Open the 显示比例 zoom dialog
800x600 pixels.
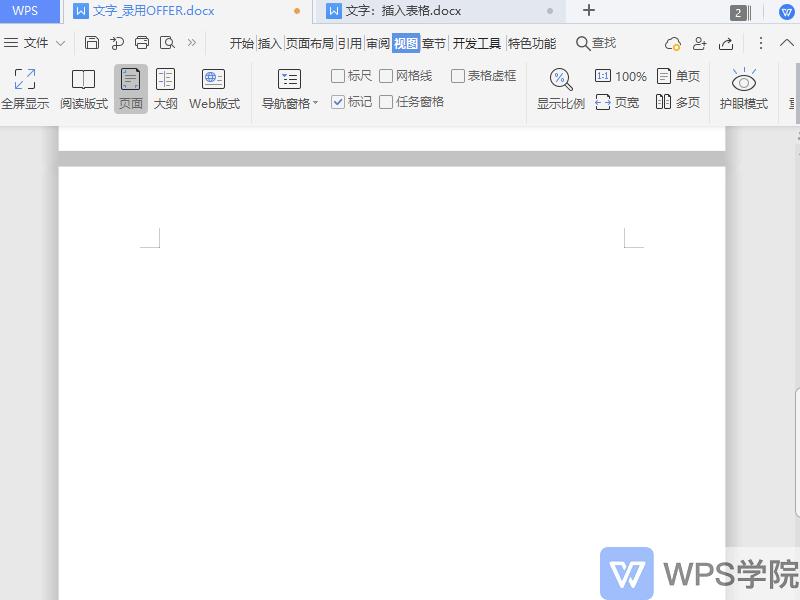[560, 89]
